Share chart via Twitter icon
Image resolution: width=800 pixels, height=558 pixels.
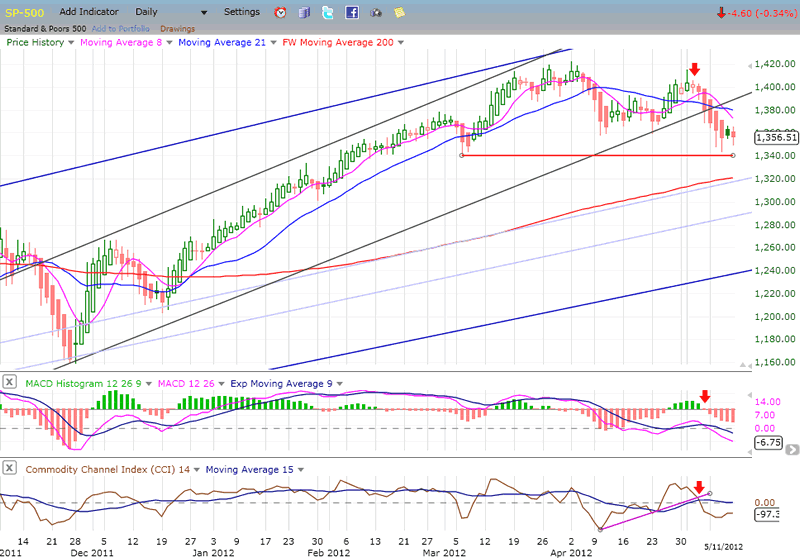[x=329, y=13]
